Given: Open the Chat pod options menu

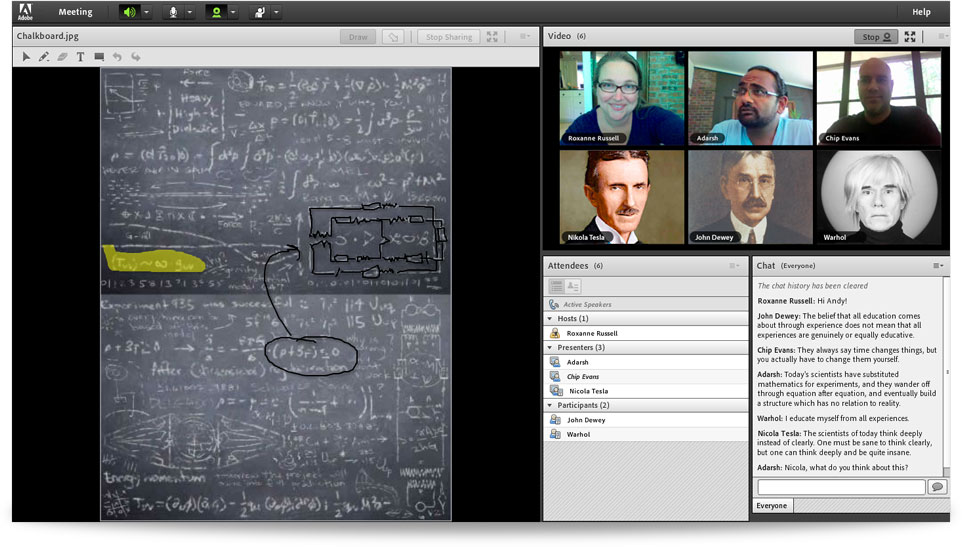Looking at the screenshot, I should (938, 266).
